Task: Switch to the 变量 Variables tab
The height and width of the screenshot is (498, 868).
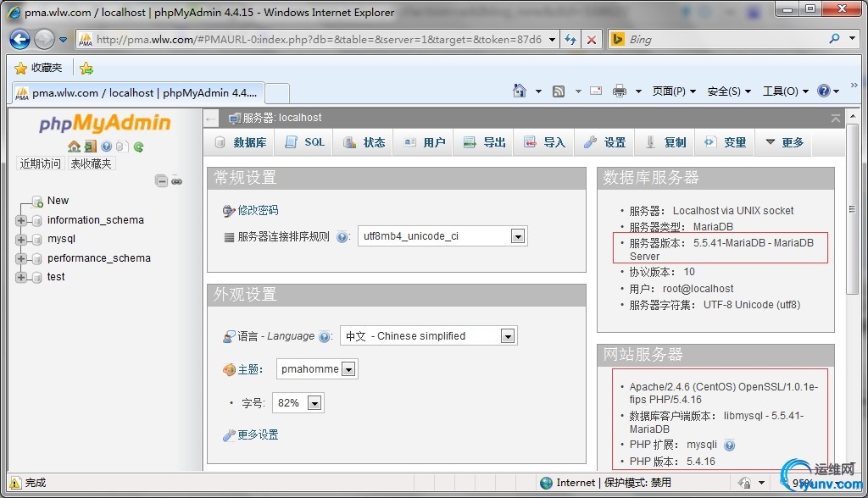Action: tap(726, 142)
